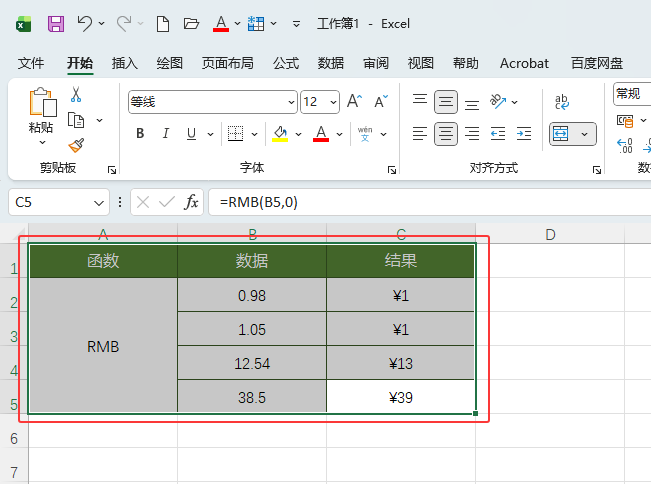651x484 pixels.
Task: Switch to the 百度网盘 ribbon tab
Action: [x=597, y=63]
